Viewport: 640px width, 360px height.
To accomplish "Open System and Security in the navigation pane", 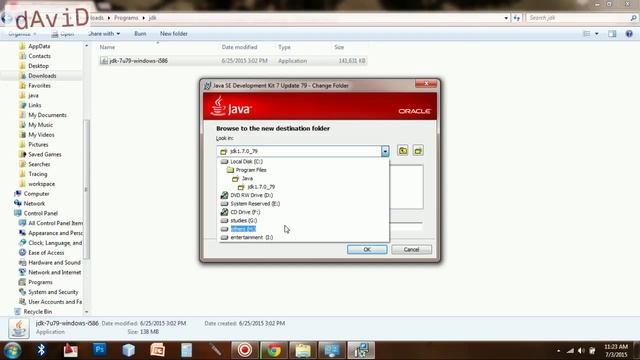I will (53, 292).
